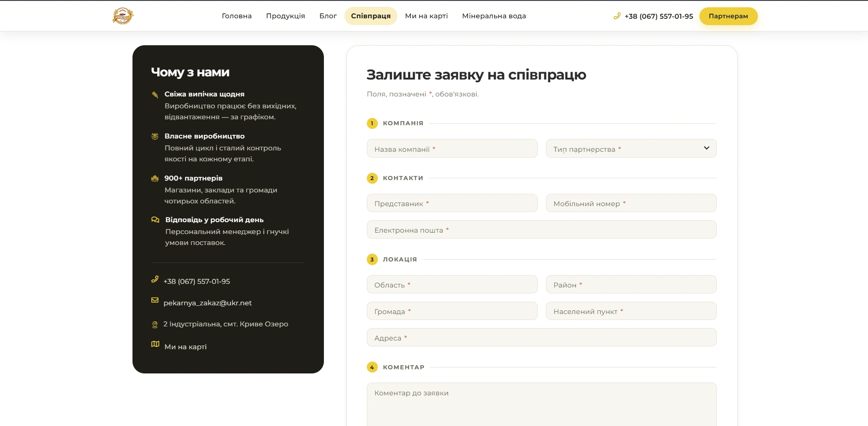Open the 2 Індустріальна address link

coord(226,324)
